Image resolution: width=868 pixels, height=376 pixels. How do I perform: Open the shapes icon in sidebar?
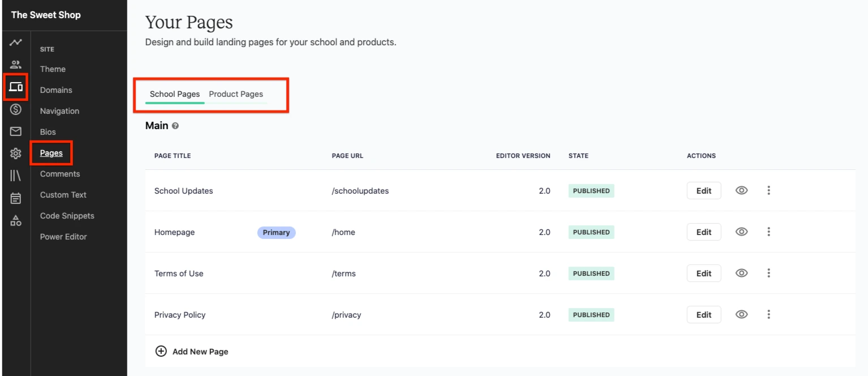16,221
